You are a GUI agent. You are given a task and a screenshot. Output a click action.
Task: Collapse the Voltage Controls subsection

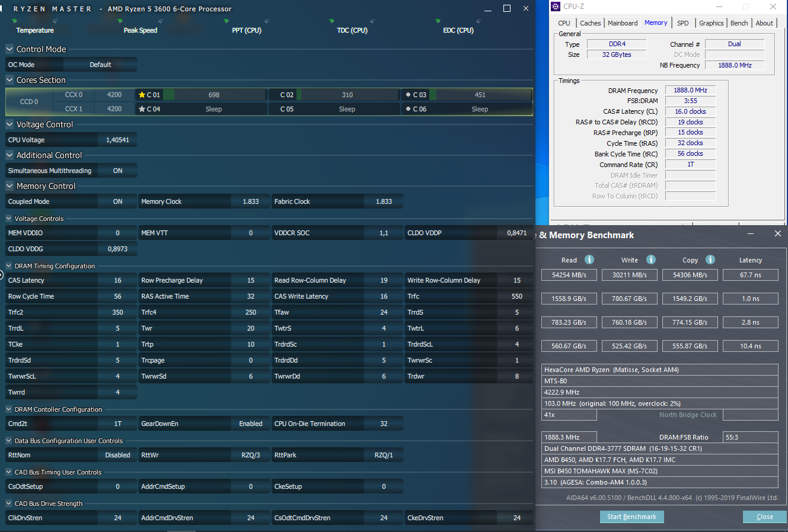click(x=9, y=219)
